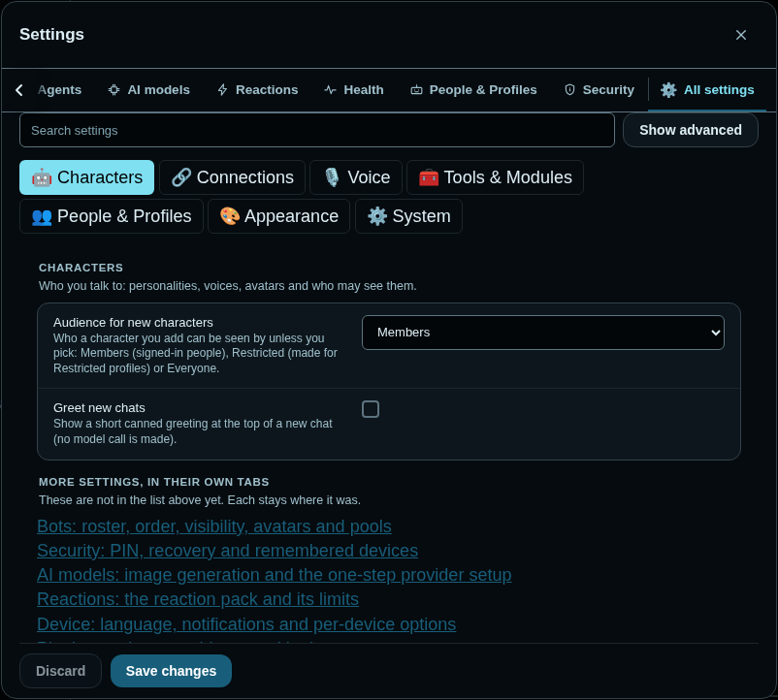778x700 pixels.
Task: Select the All settings tab
Action: [x=707, y=90]
